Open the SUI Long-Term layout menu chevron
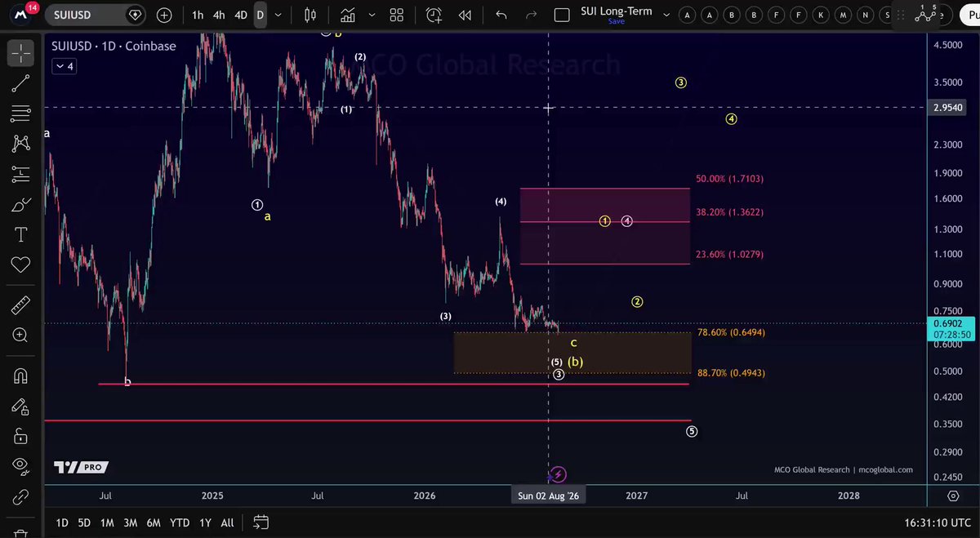This screenshot has width=980, height=538. [666, 15]
